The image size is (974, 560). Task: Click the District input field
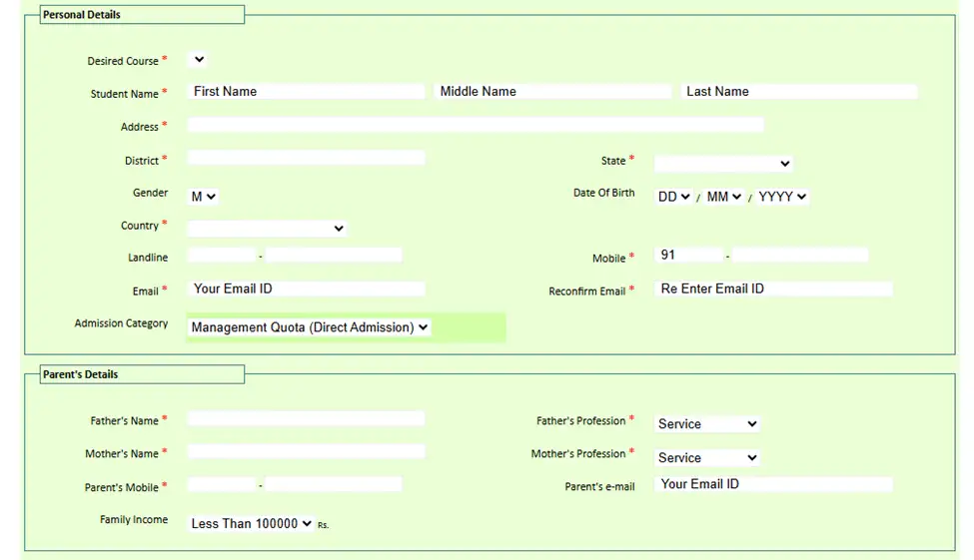(x=307, y=158)
